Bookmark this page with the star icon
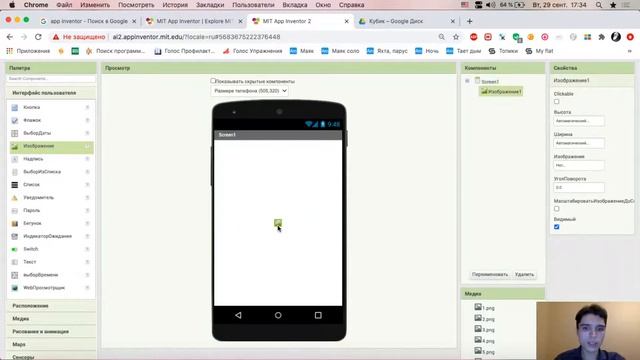The height and width of the screenshot is (360, 640). click(x=456, y=37)
